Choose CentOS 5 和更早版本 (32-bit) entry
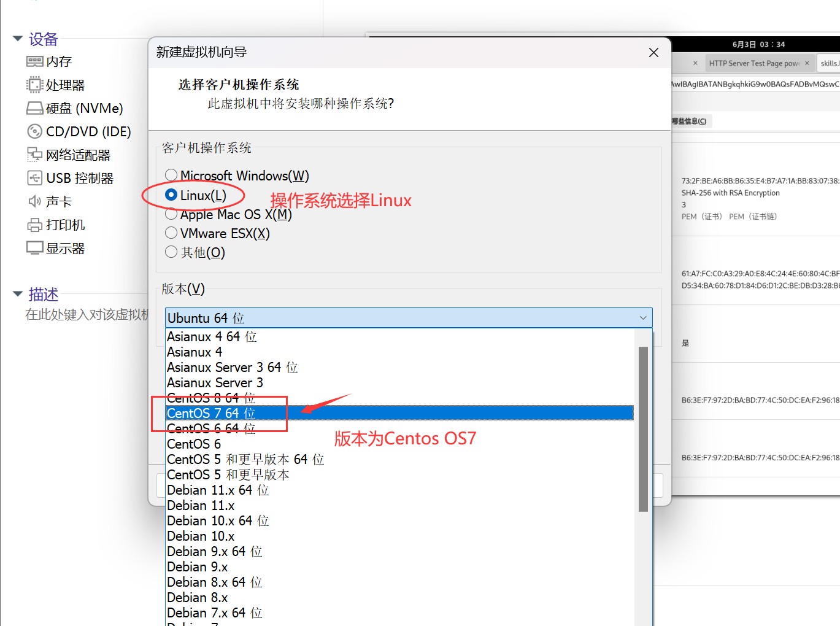 click(400, 474)
